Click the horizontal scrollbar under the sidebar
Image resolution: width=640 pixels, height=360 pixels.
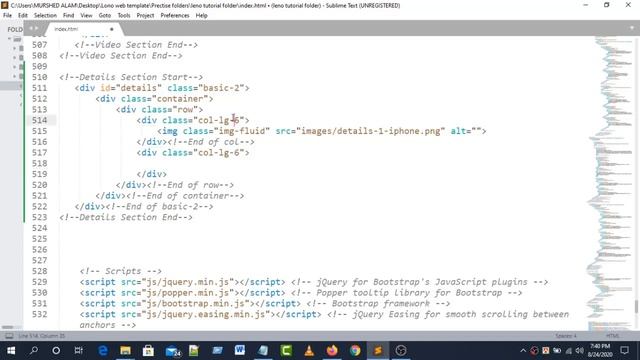click(x=7, y=327)
